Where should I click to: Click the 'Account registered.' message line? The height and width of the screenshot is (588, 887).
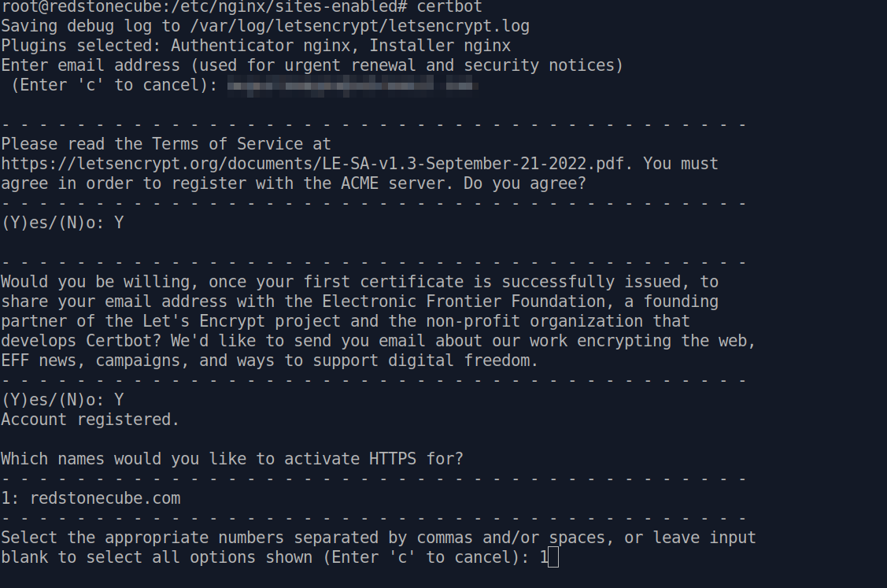90,420
